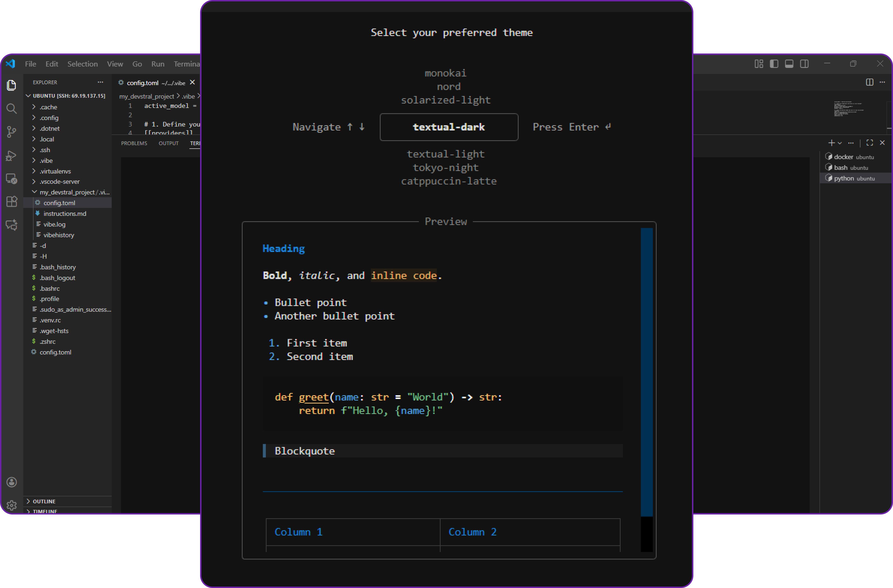The image size is (893, 588).
Task: Toggle the bottom panel layout button
Action: coord(789,64)
